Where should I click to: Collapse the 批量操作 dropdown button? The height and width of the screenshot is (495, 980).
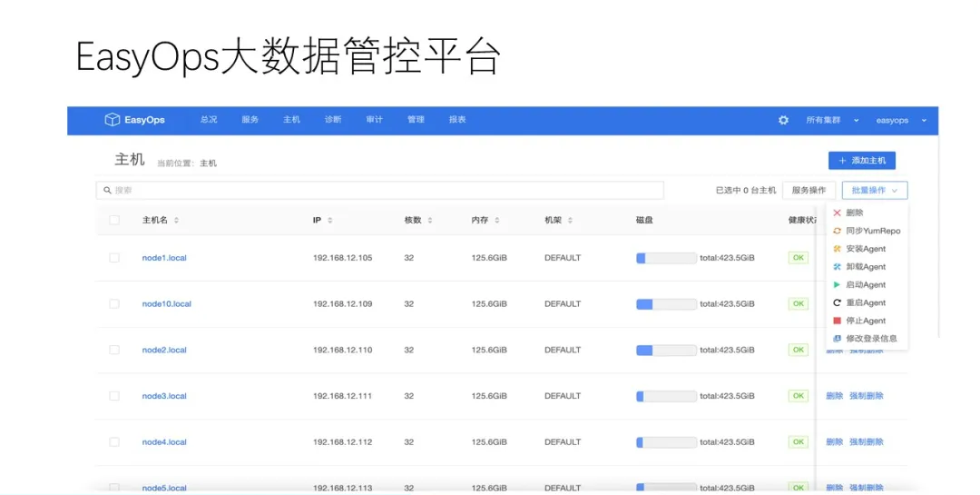[875, 190]
